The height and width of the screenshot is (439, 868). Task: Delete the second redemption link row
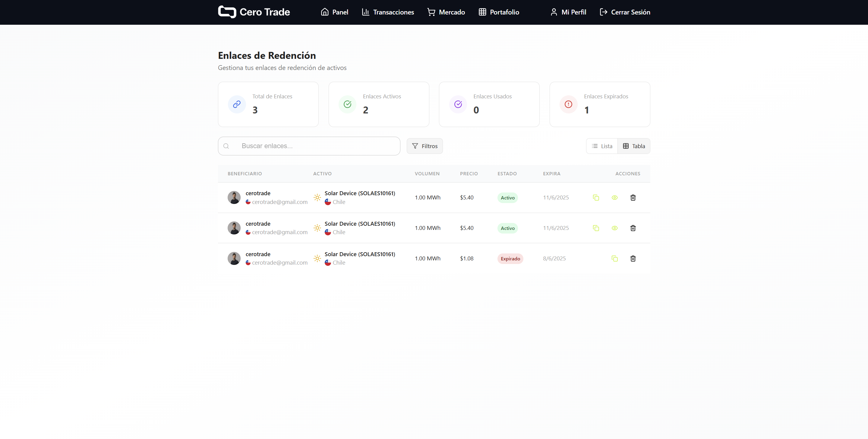[x=633, y=228]
